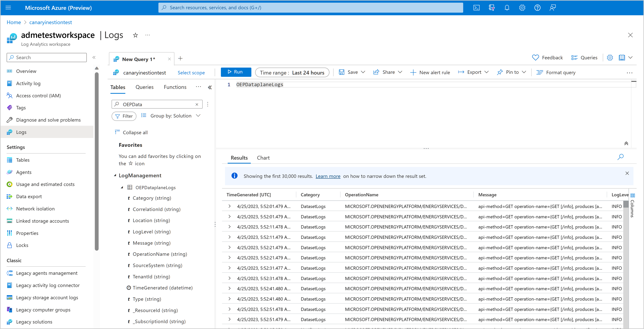This screenshot has width=644, height=329.
Task: Open the Time range Last 24 hours dropdown
Action: point(292,73)
